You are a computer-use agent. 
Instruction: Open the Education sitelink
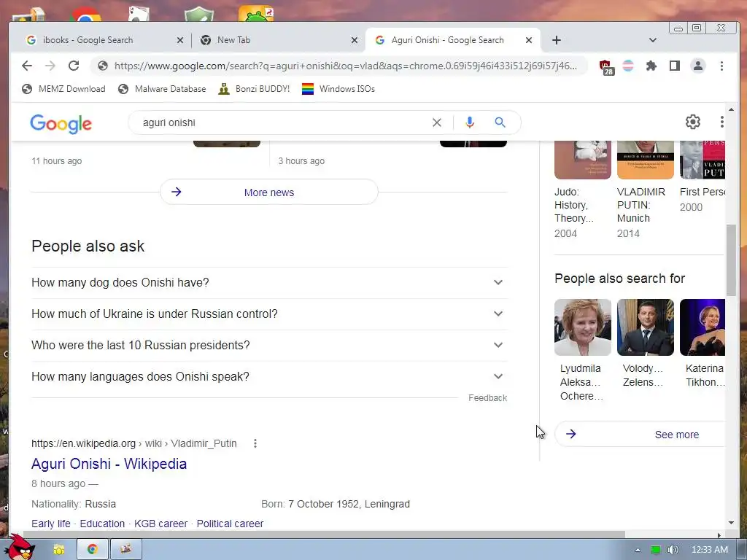[102, 524]
